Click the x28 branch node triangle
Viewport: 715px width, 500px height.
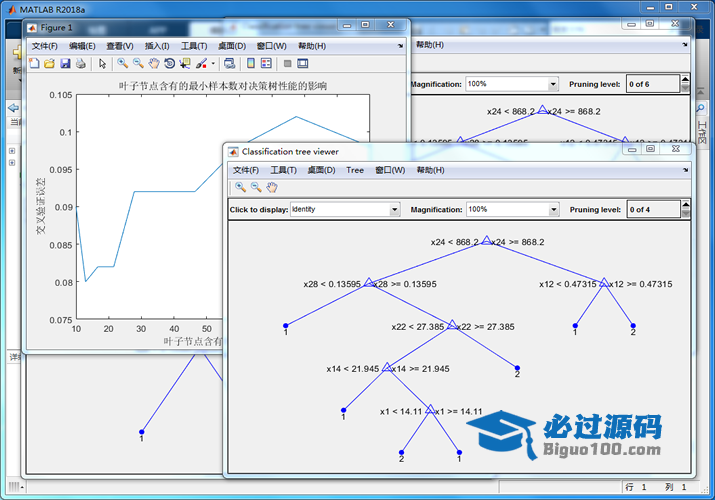(x=369, y=283)
